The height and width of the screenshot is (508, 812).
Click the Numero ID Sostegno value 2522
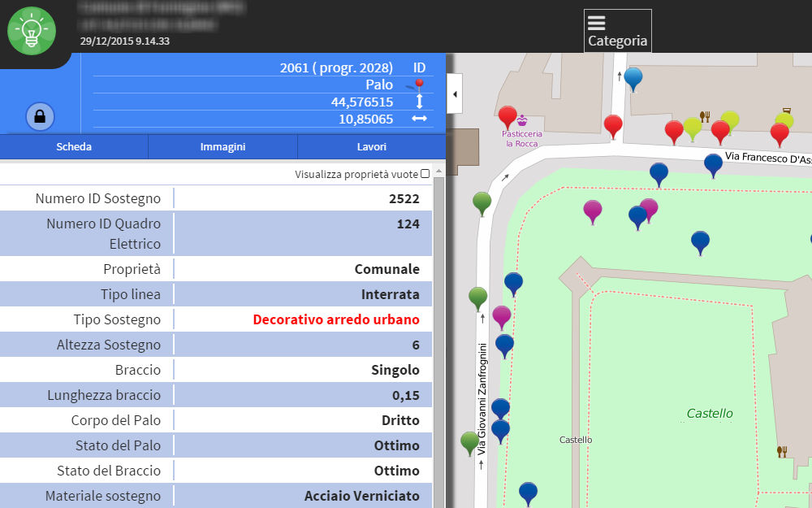[x=404, y=198]
